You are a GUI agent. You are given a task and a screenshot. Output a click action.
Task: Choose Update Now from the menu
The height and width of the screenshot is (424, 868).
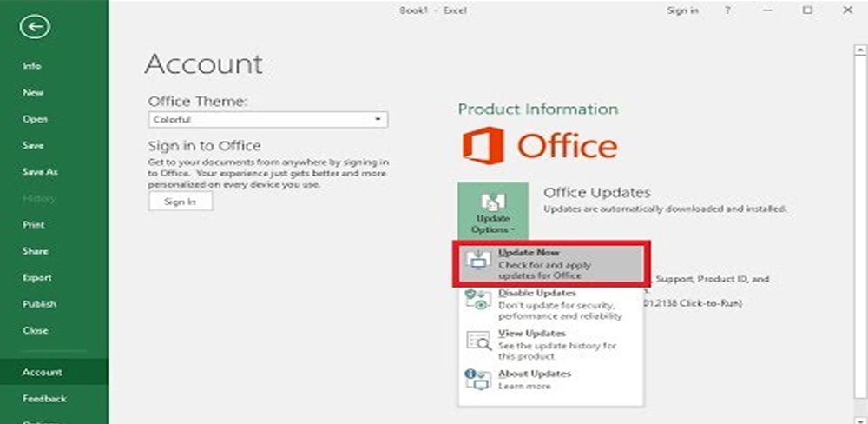(551, 264)
